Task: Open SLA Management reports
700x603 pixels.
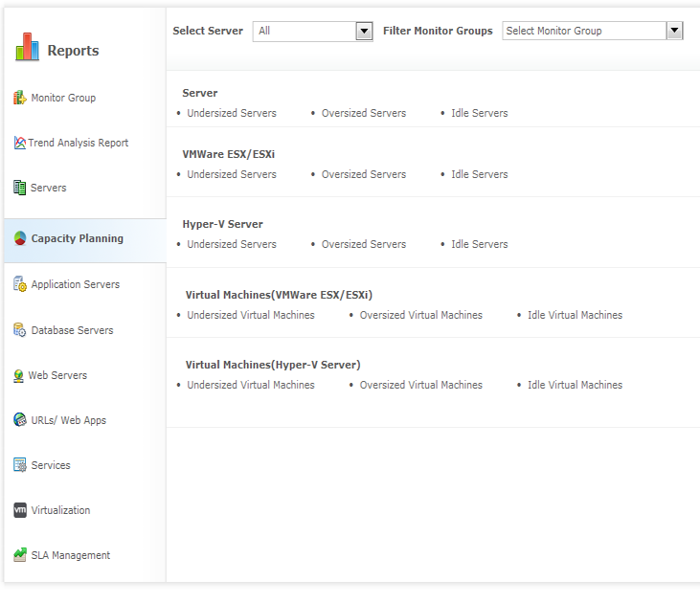Action: click(x=71, y=555)
